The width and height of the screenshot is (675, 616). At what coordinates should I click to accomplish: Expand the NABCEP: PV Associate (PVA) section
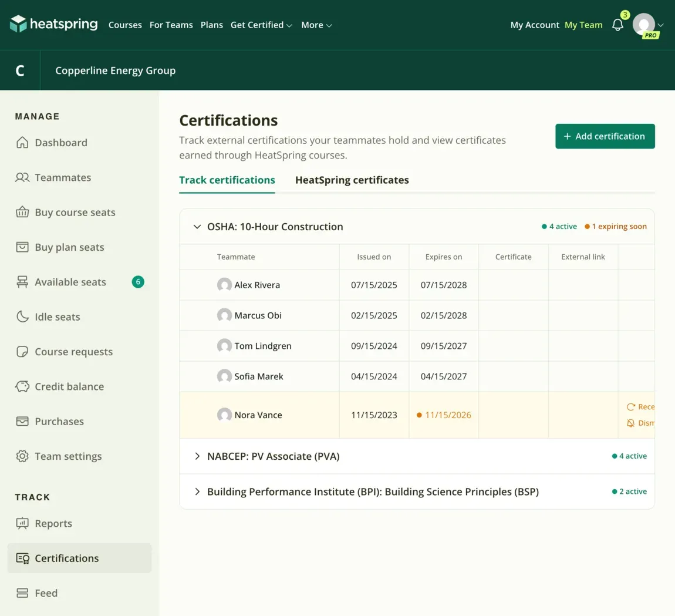coord(197,456)
